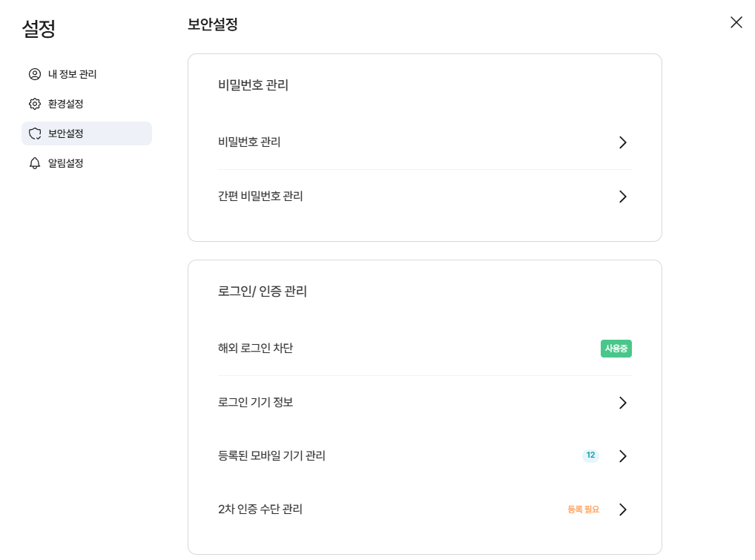Open chevron for 등록된 모바일 기기 관리
The image size is (755, 560).
click(623, 456)
